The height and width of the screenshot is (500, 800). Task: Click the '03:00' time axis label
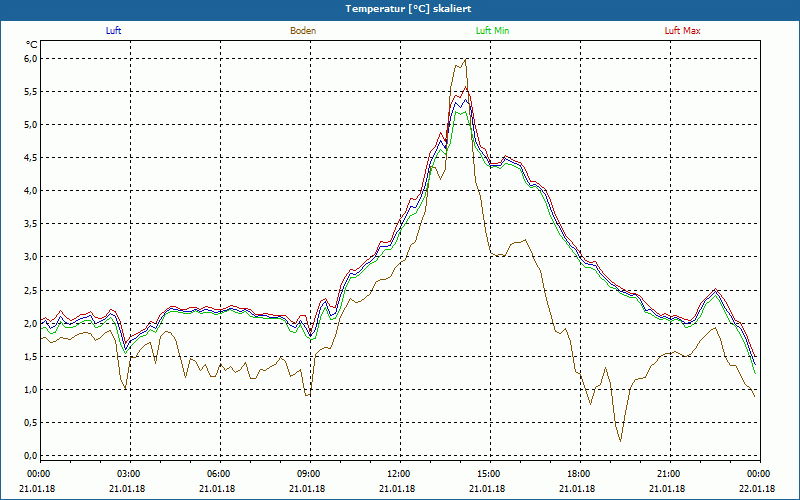tap(129, 474)
